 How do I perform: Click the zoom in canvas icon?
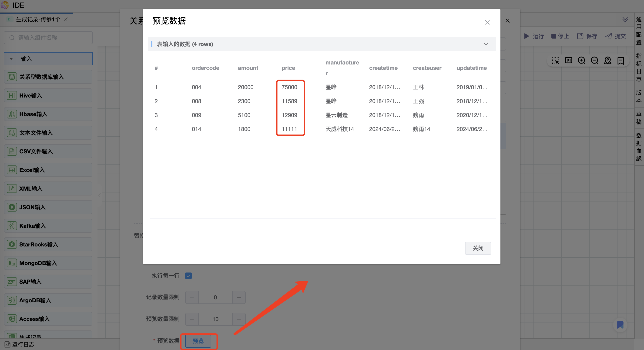(x=581, y=61)
